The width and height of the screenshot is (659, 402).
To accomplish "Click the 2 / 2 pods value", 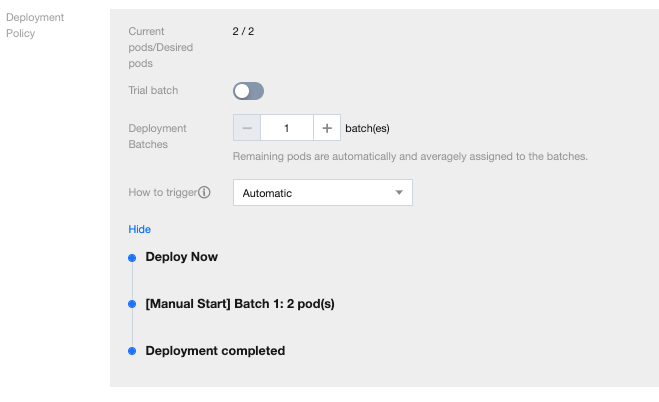I will (x=243, y=32).
